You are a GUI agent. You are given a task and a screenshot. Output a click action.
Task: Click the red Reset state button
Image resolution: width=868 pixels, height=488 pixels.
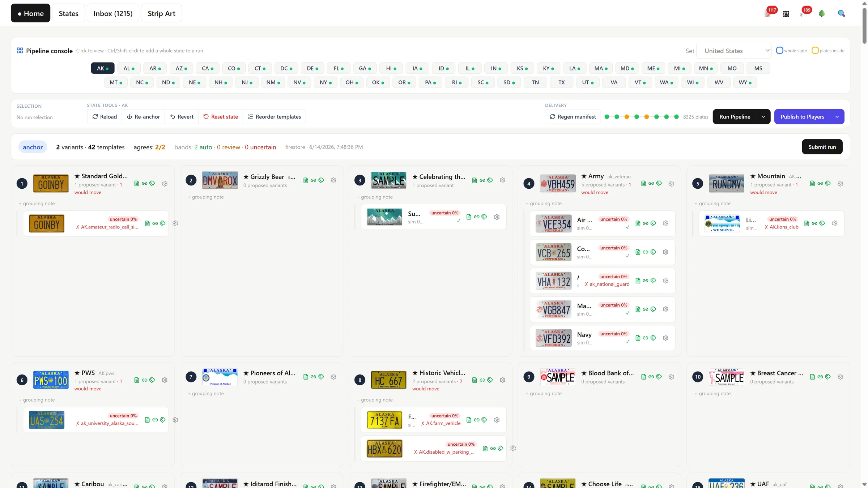pyautogui.click(x=221, y=117)
